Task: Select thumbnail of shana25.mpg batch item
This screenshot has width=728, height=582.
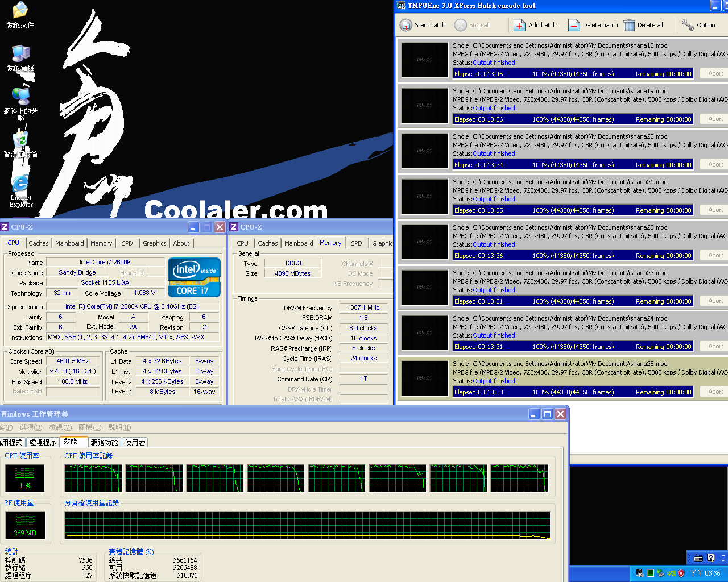Action: (425, 378)
